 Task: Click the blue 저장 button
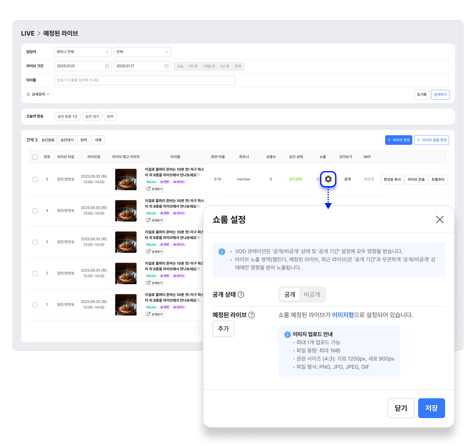[431, 408]
